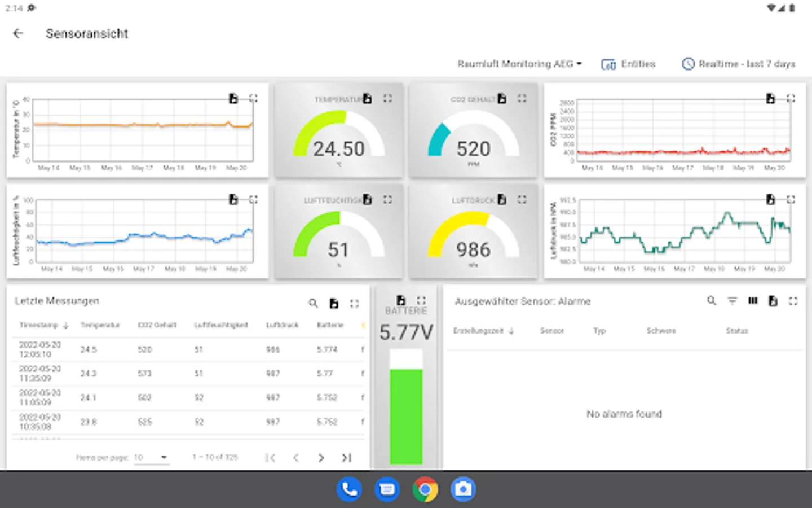Go to the next page of measurements

click(321, 458)
